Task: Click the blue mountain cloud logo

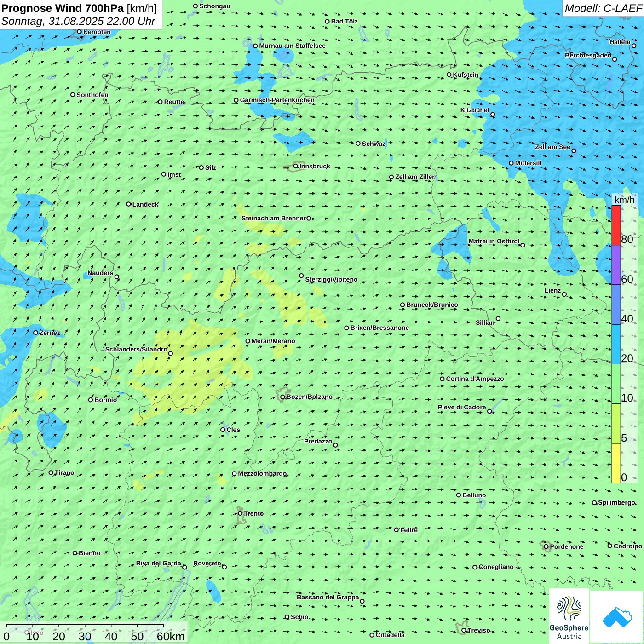Action: pos(616,617)
